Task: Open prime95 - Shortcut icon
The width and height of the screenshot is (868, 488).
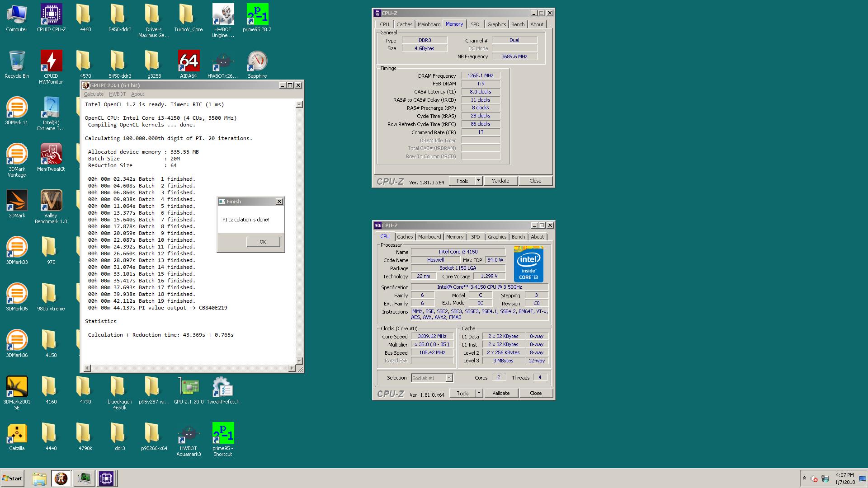Action: pos(223,440)
